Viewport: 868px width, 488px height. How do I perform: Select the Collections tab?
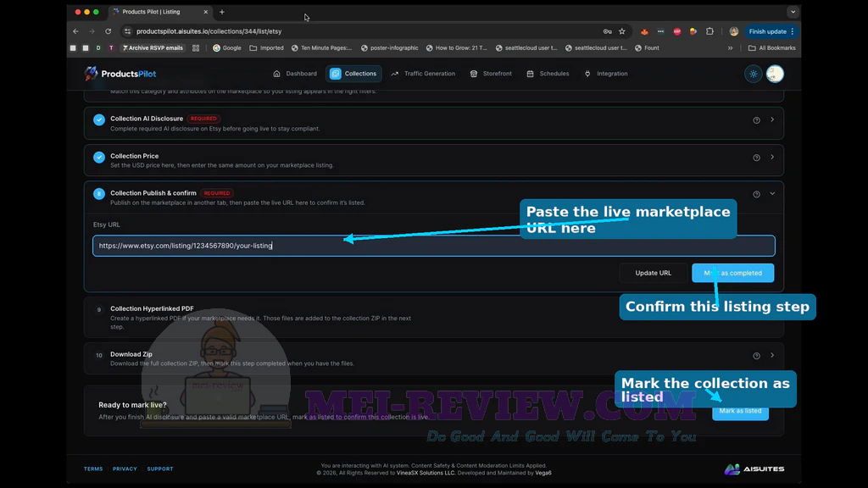(353, 74)
